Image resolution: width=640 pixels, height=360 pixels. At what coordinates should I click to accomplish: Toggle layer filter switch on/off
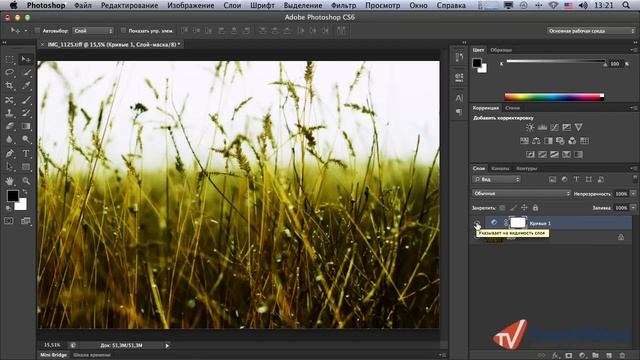pyautogui.click(x=635, y=179)
